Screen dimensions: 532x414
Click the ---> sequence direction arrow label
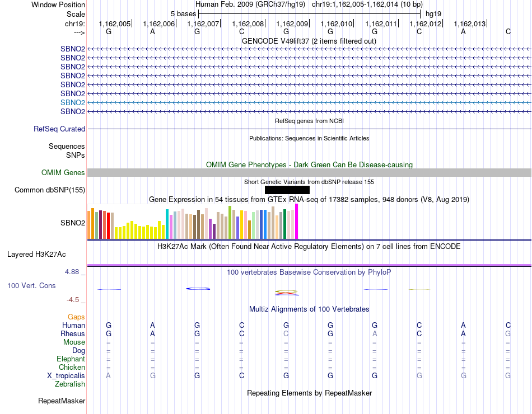(79, 32)
